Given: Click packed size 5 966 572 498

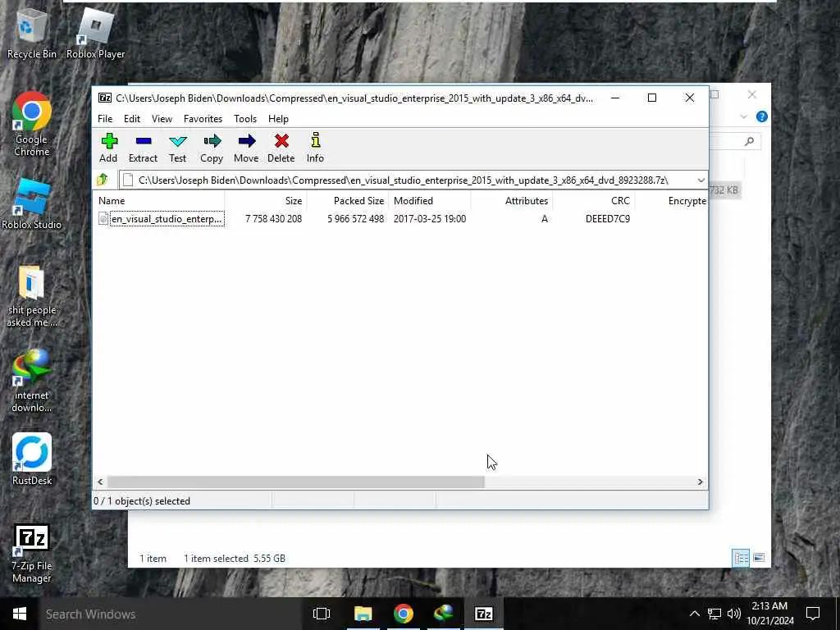Looking at the screenshot, I should click(x=356, y=218).
